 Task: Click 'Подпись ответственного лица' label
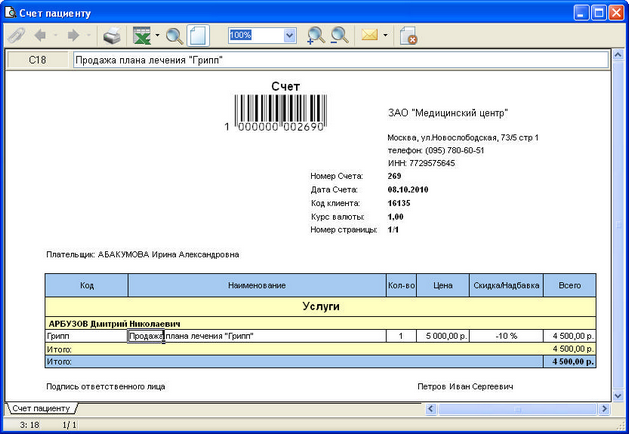coord(106,387)
